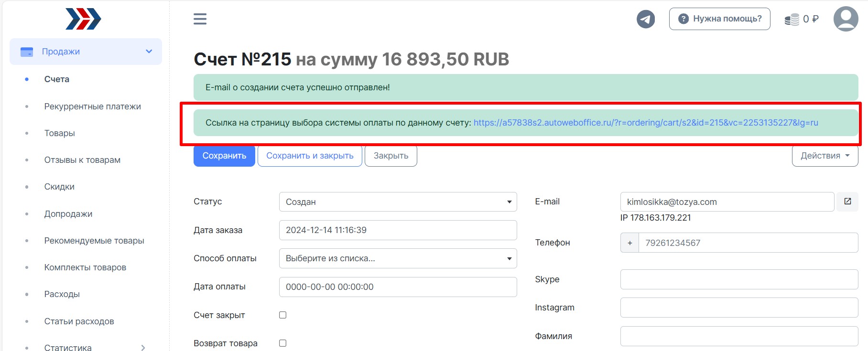Click the user profile avatar
Screen dimensions: 868x351
[846, 19]
